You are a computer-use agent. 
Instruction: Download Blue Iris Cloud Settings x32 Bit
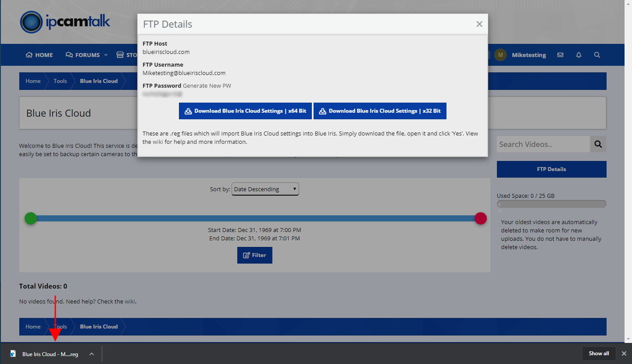[x=380, y=111]
